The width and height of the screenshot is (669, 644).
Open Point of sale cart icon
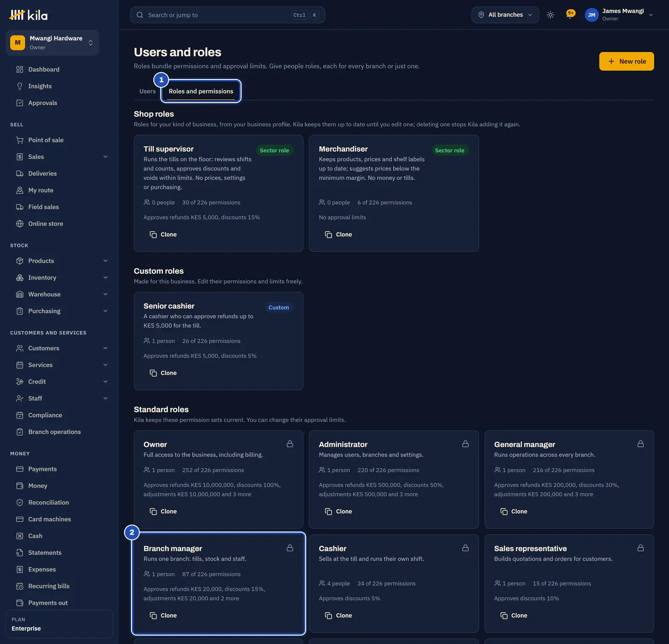click(20, 140)
